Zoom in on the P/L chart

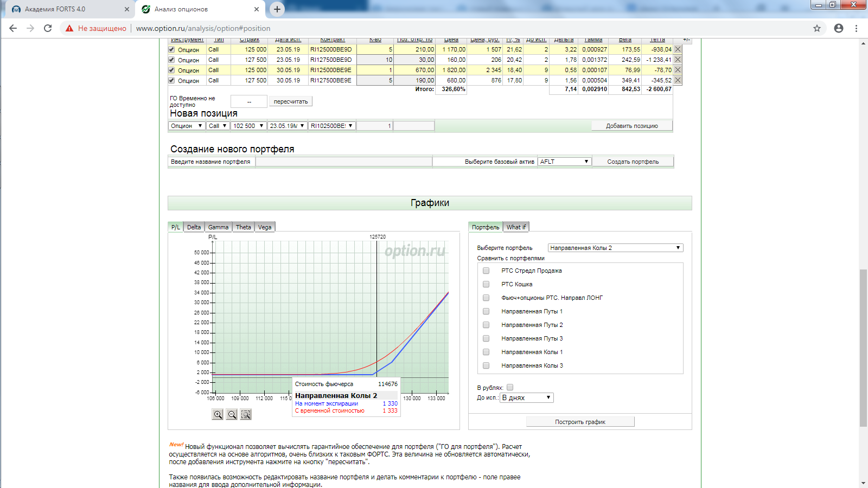(x=218, y=414)
